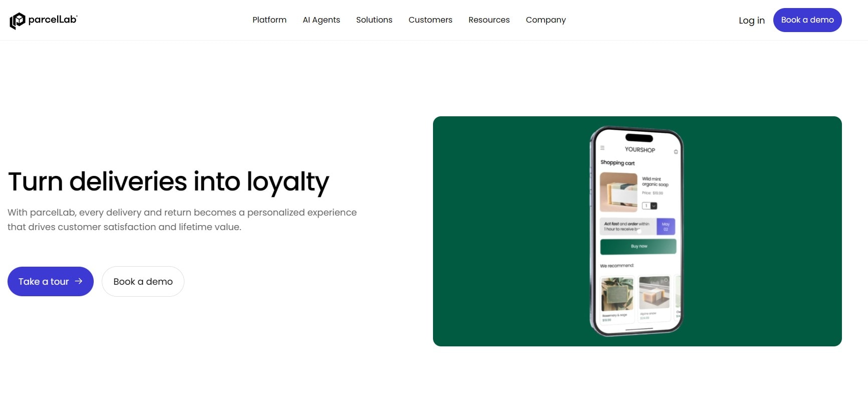This screenshot has height=397, width=868.
Task: Select the Wild mint organic soap image
Action: [619, 192]
